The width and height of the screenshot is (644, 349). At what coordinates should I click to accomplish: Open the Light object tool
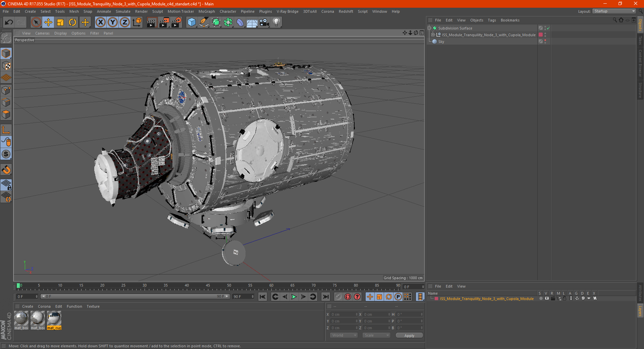tap(276, 22)
